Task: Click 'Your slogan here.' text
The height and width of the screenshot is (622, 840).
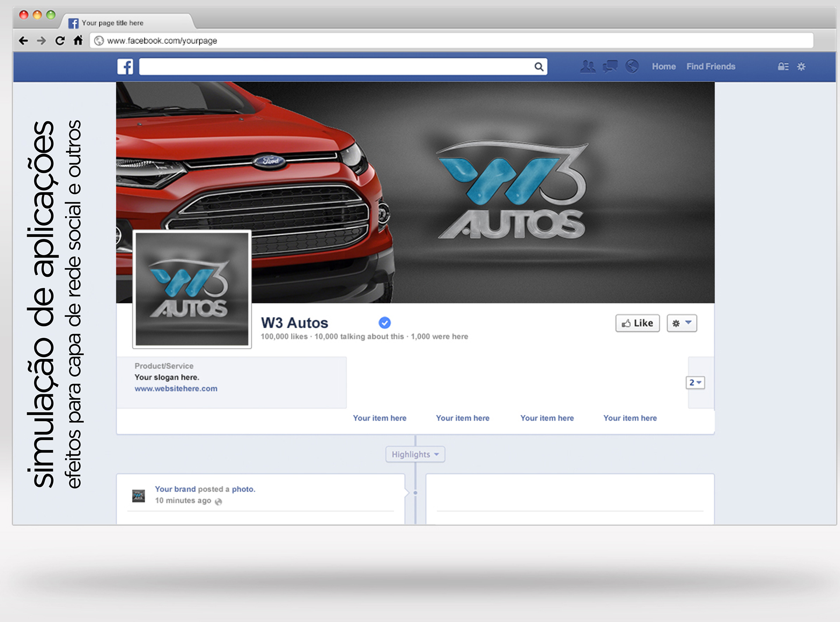Action: 167,377
